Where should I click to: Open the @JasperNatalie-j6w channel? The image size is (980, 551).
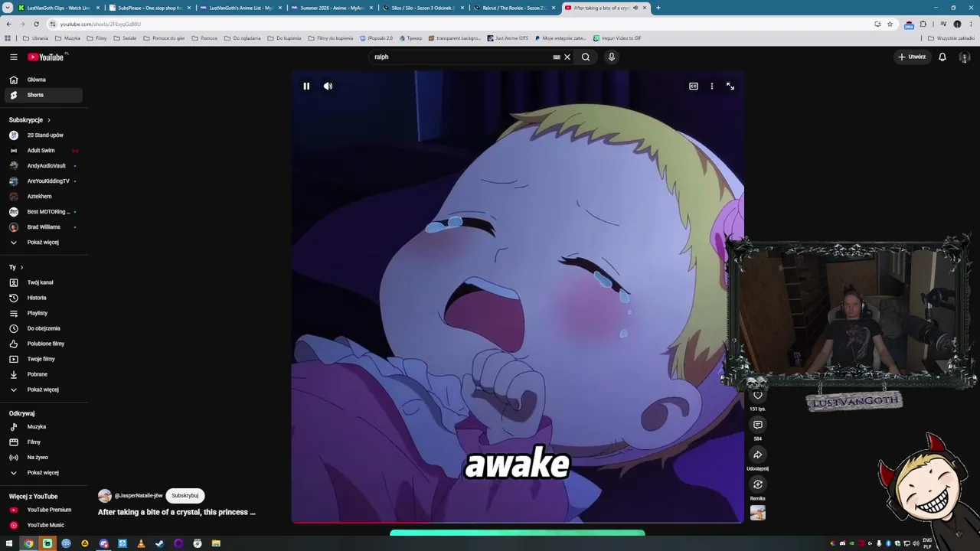pyautogui.click(x=138, y=496)
